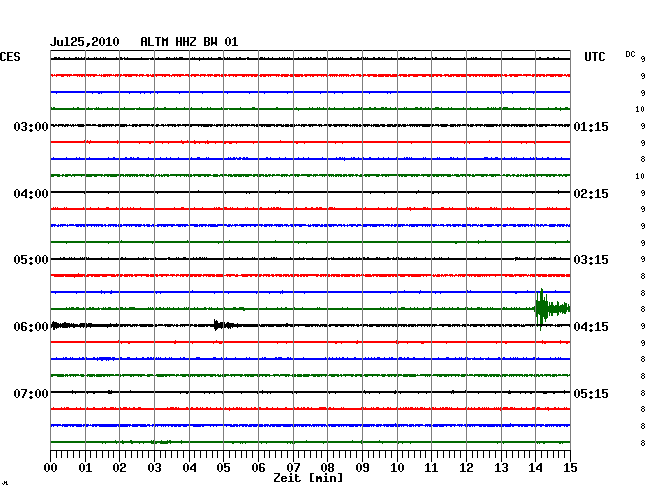The image size is (650, 494).
Task: Click minute tick label "01"
Action: (x=85, y=468)
